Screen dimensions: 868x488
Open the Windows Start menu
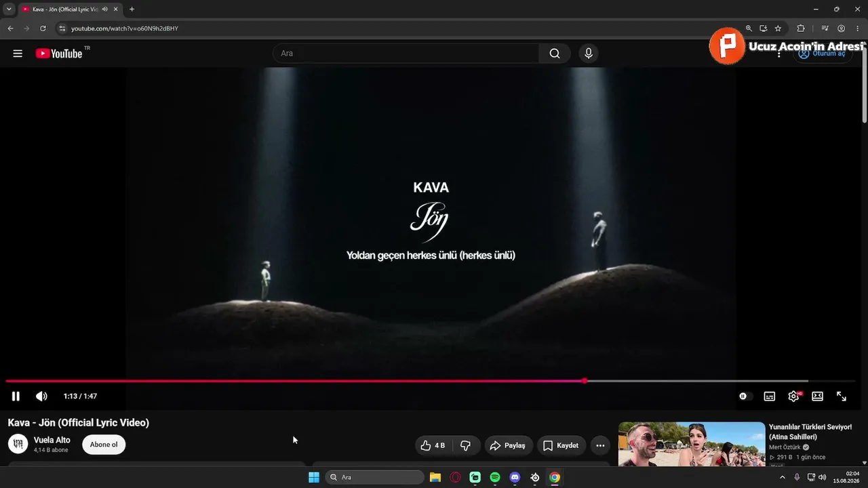point(314,477)
